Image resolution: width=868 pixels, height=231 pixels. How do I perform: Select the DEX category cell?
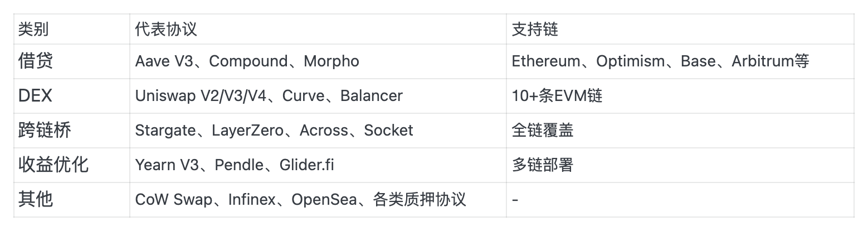pyautogui.click(x=35, y=95)
